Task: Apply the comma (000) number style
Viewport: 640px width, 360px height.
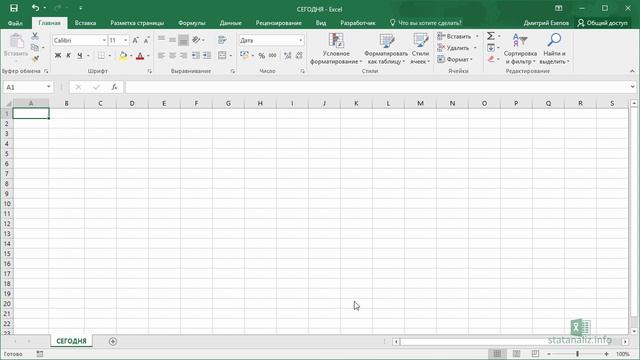Action: [273, 56]
